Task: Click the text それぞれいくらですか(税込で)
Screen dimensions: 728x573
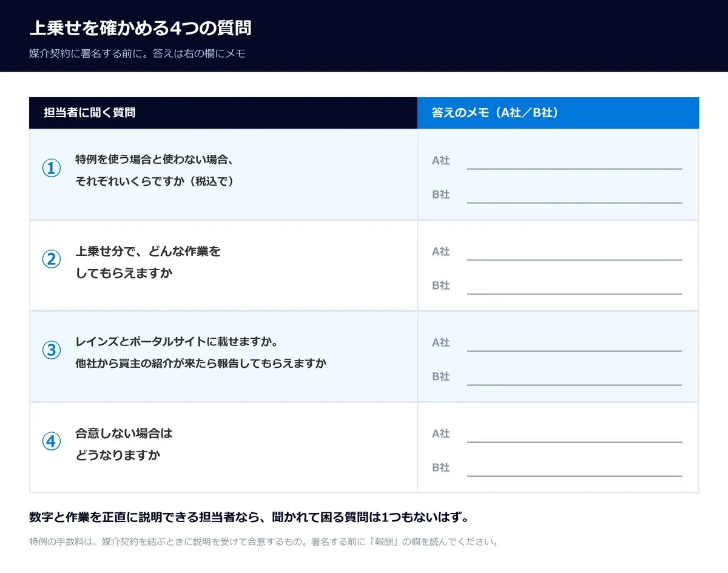Action: (x=154, y=181)
